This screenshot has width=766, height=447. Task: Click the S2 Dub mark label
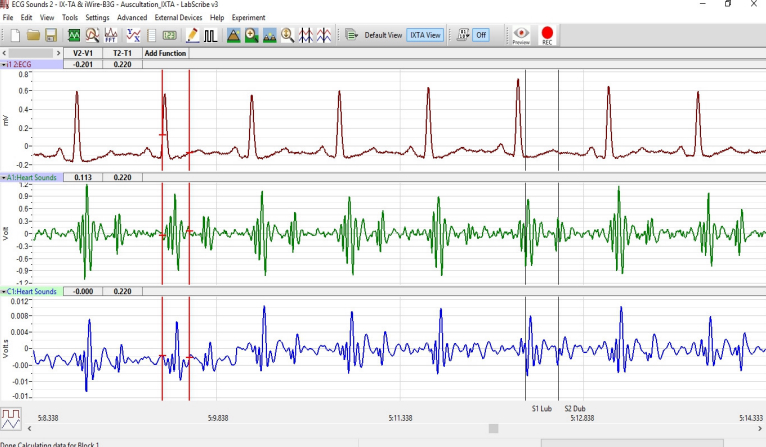(574, 408)
